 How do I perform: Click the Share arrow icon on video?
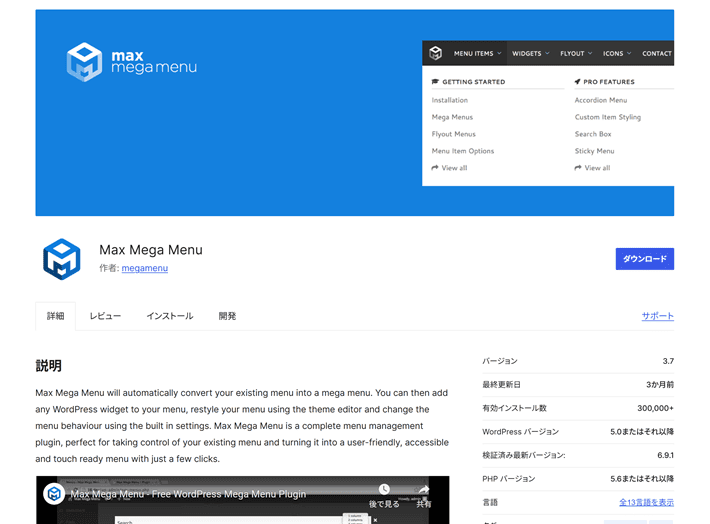(x=424, y=490)
